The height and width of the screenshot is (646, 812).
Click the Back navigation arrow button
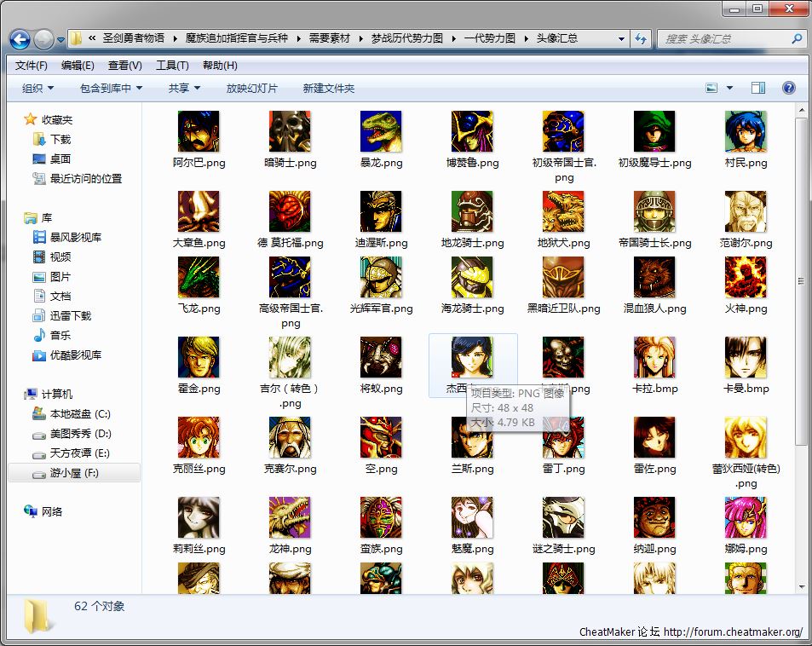point(21,39)
